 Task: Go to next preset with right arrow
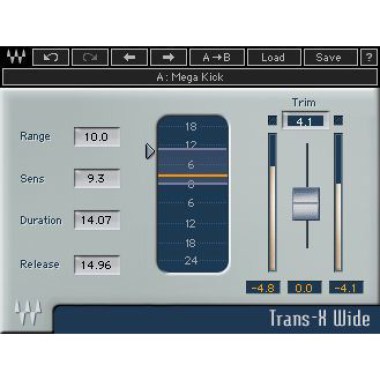click(x=168, y=57)
